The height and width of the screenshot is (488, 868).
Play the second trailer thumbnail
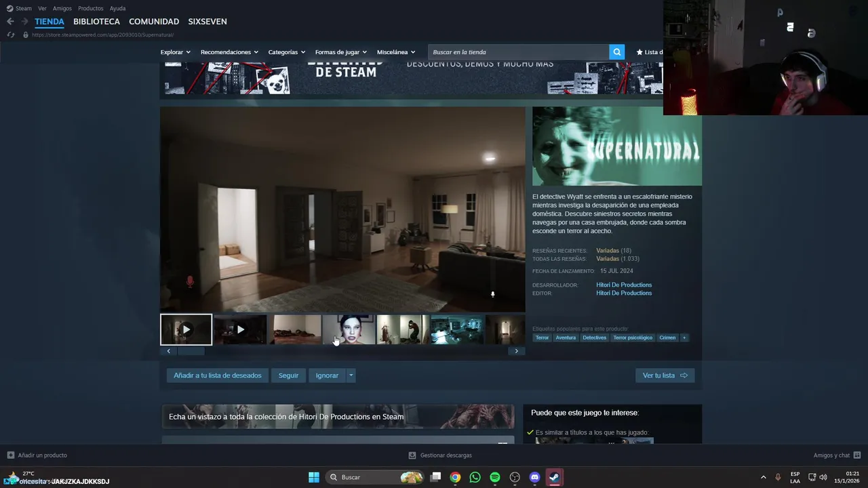pyautogui.click(x=240, y=329)
